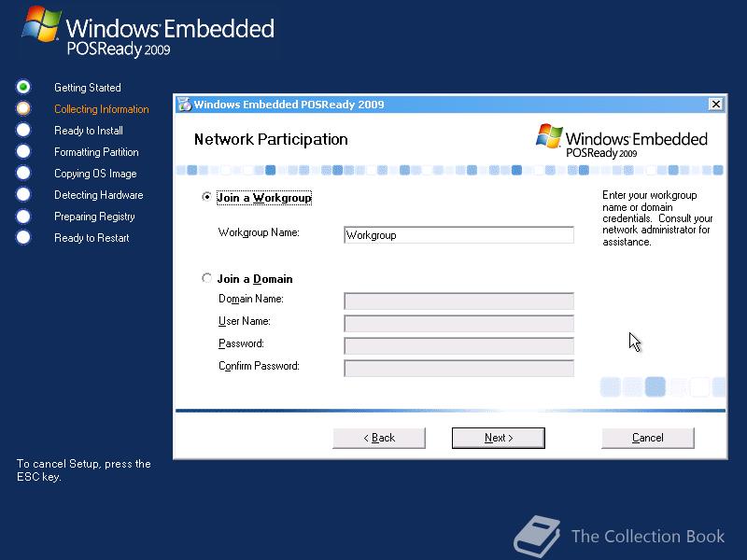This screenshot has height=560, width=747.
Task: Proceed with the Next button
Action: 499,438
